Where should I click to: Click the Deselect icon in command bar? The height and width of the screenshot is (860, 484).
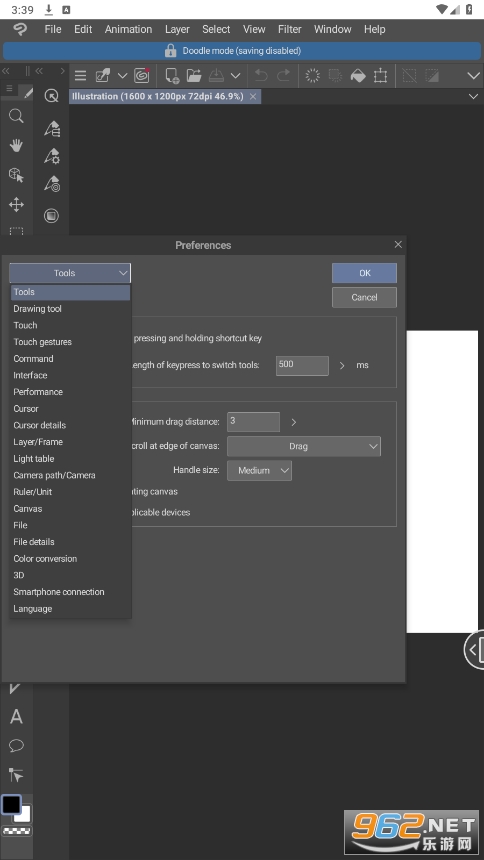[409, 75]
